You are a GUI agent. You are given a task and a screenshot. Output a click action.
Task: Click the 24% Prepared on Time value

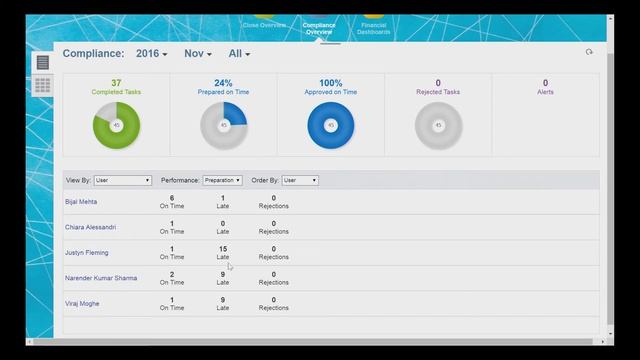coord(223,83)
